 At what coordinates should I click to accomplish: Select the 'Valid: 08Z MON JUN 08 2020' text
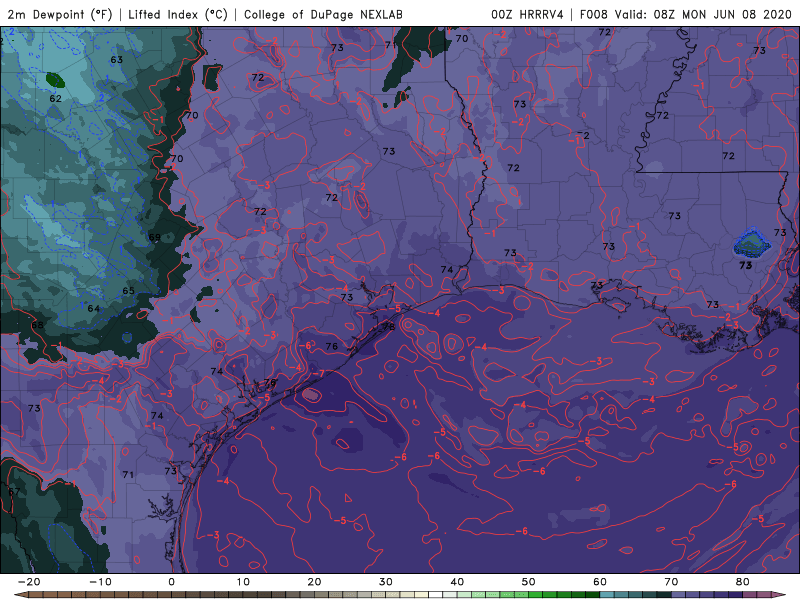(703, 14)
